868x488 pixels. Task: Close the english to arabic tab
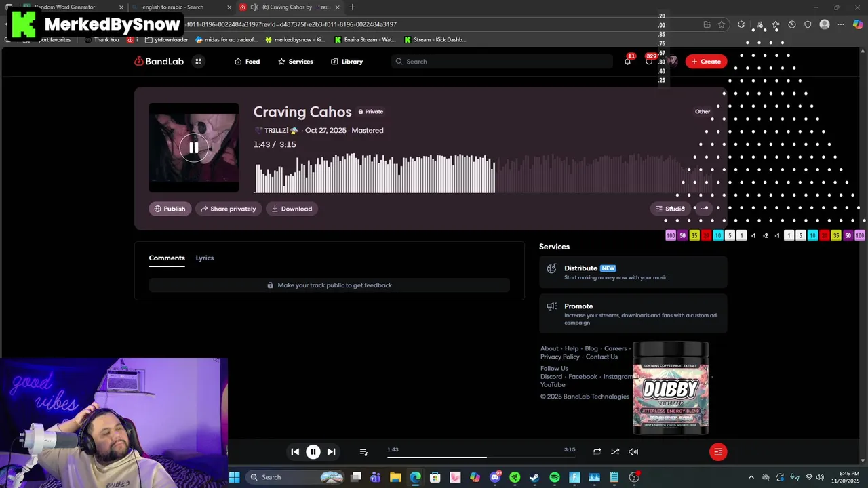pyautogui.click(x=228, y=7)
